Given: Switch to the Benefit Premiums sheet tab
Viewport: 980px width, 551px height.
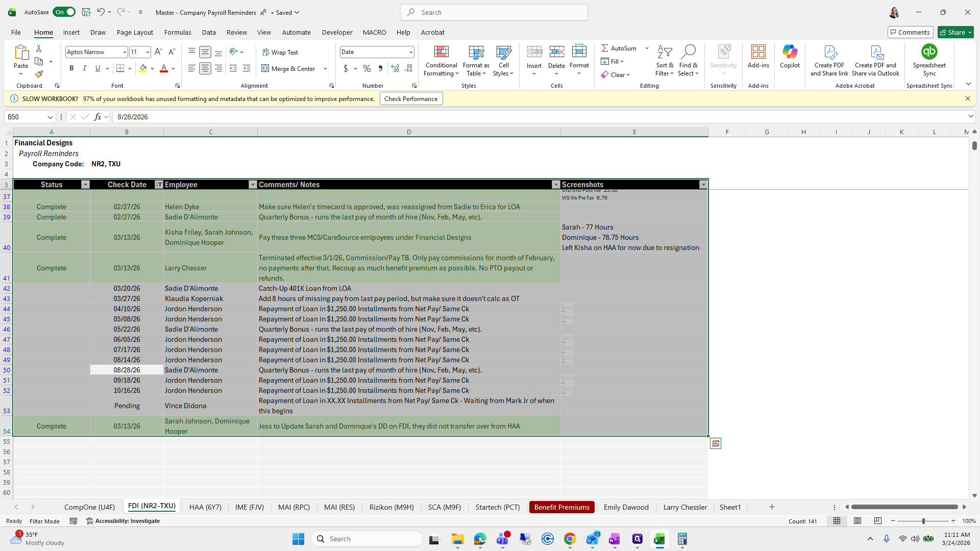Looking at the screenshot, I should point(561,507).
